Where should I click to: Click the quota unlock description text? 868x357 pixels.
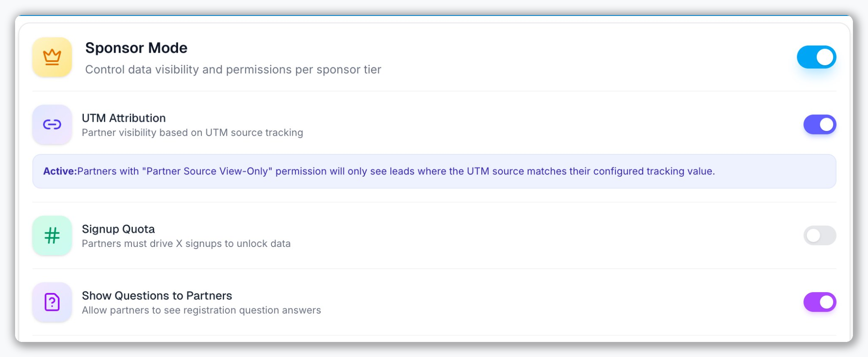(x=186, y=244)
